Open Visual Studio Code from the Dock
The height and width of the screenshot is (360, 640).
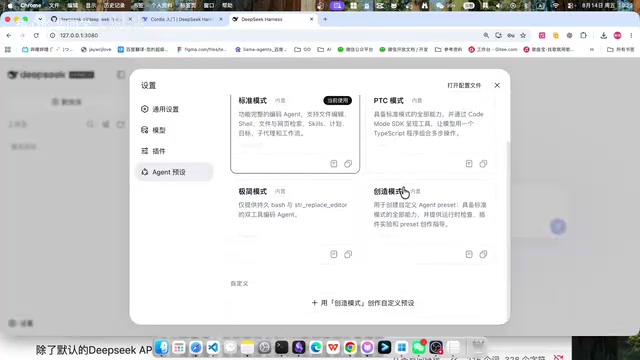point(213,348)
